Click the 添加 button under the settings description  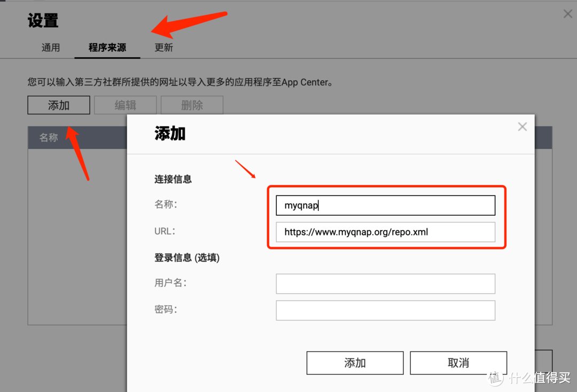click(59, 105)
